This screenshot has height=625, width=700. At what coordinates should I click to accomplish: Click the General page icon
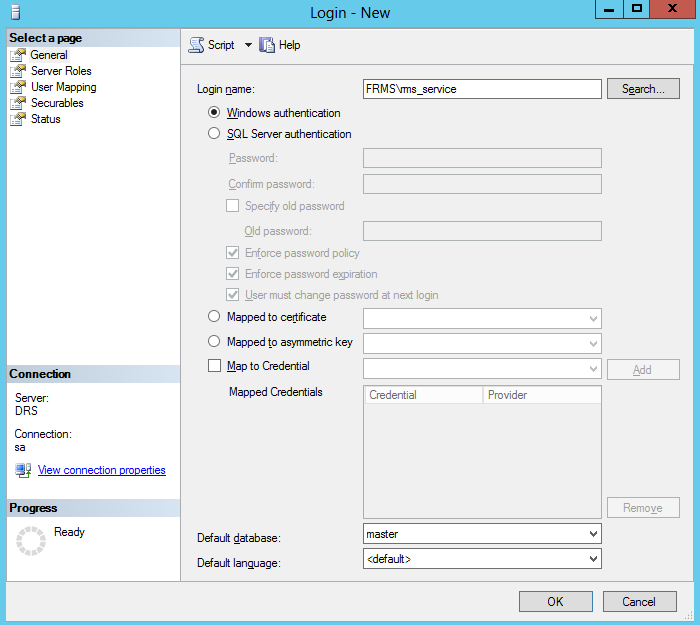(18, 55)
